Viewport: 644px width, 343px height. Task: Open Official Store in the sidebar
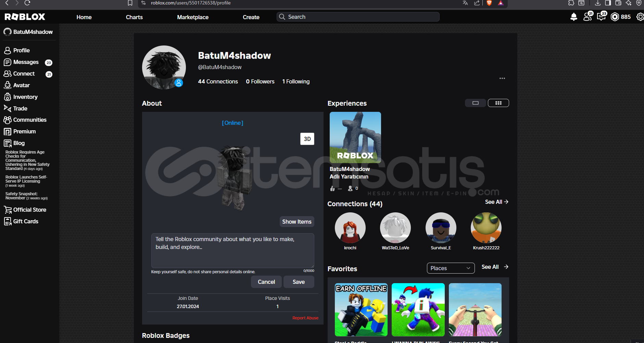click(25, 210)
